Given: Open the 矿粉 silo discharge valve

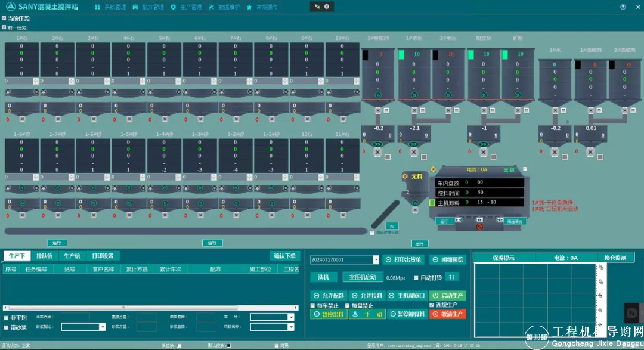Looking at the screenshot, I should (518, 110).
